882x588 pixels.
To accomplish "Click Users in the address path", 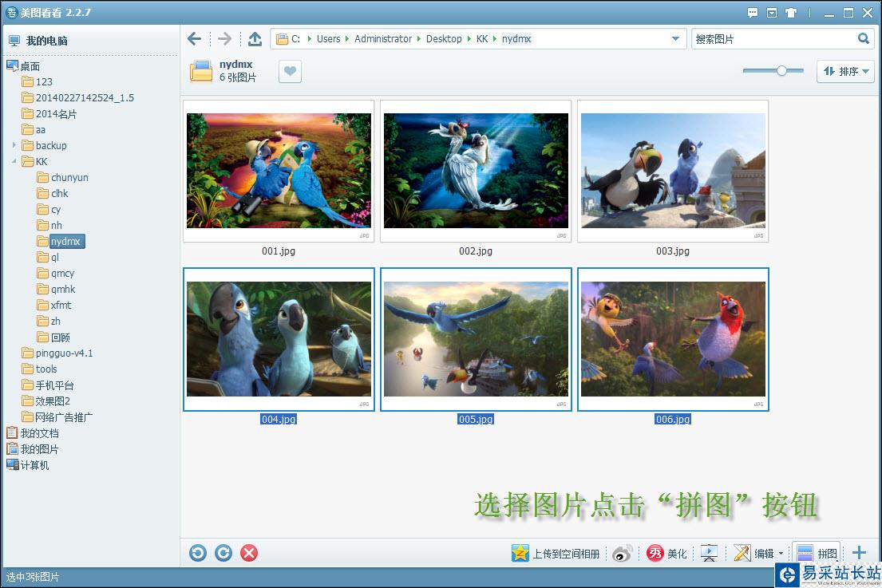I will coord(329,39).
